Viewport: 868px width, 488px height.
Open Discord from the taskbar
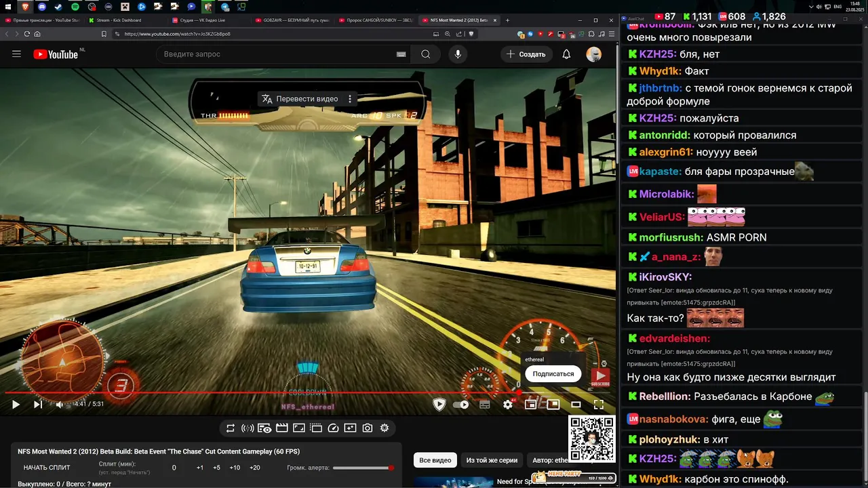click(42, 6)
